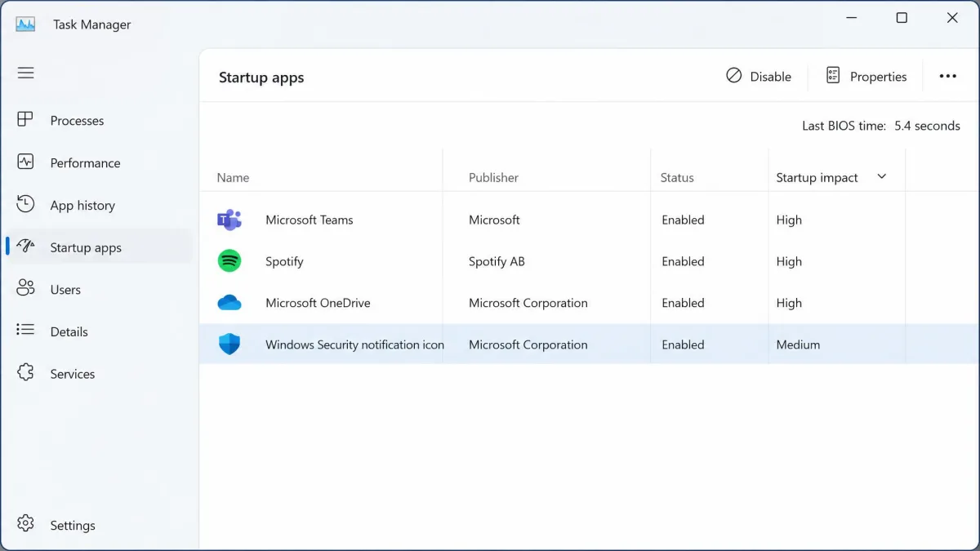Click the Windows Security shield icon
This screenshot has width=980, height=551.
click(x=229, y=344)
